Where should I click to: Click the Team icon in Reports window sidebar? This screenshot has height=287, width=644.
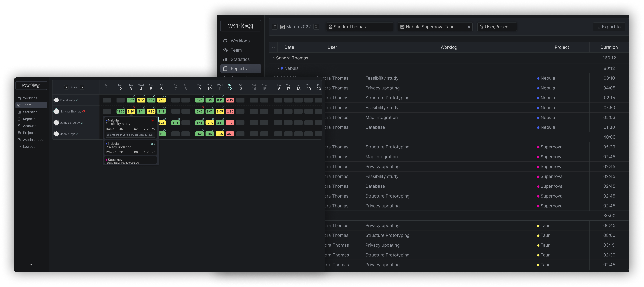coord(225,50)
